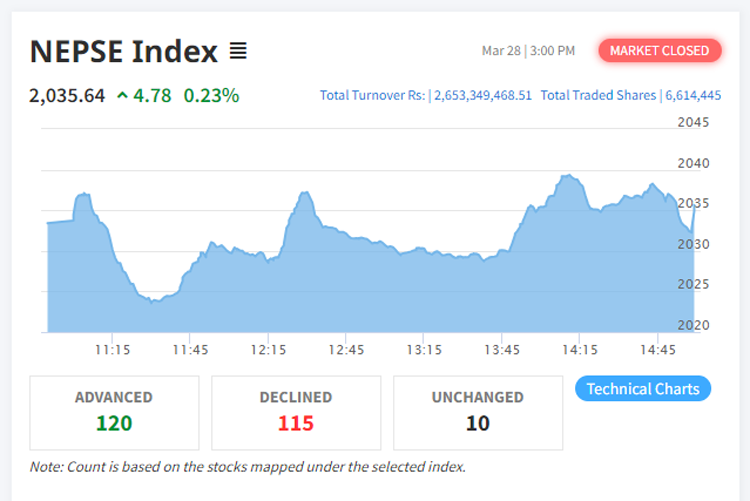Open the menu icon beside NEPSE Index
750x501 pixels.
238,50
